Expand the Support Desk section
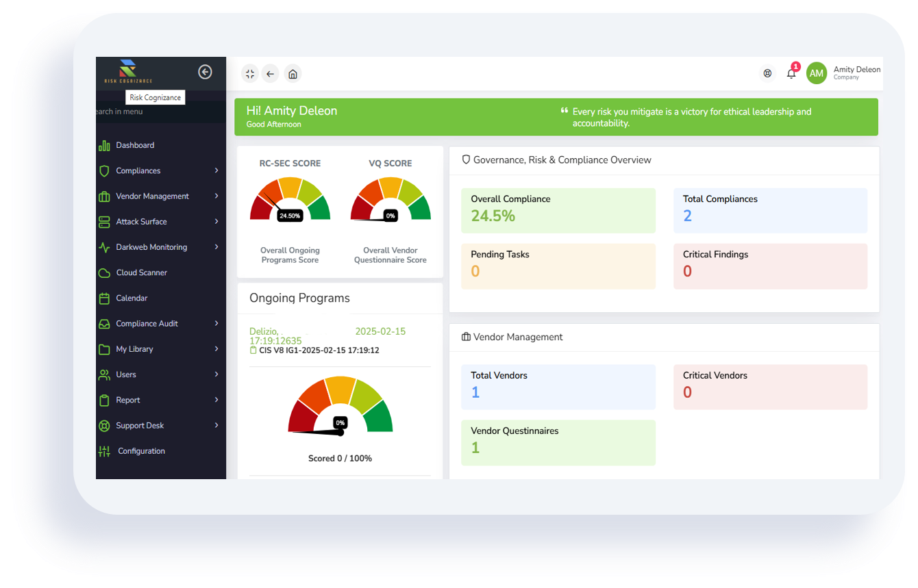Image resolution: width=918 pixels, height=588 pixels. pos(140,425)
